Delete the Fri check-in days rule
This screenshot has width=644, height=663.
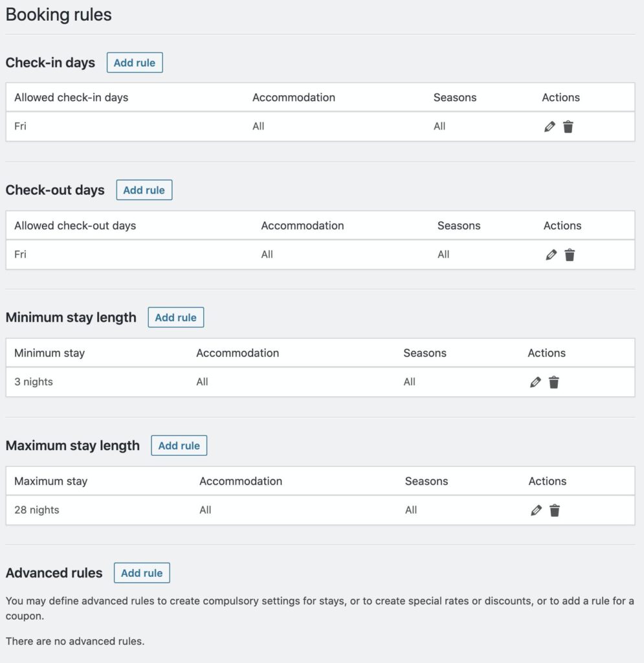pos(568,126)
